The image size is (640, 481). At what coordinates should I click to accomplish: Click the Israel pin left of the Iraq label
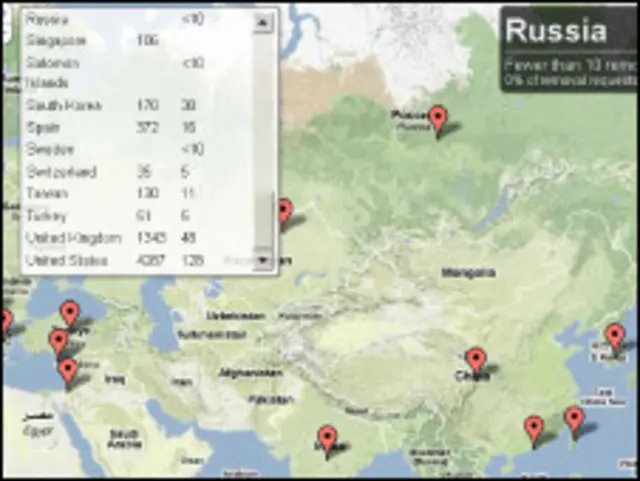[x=68, y=374]
